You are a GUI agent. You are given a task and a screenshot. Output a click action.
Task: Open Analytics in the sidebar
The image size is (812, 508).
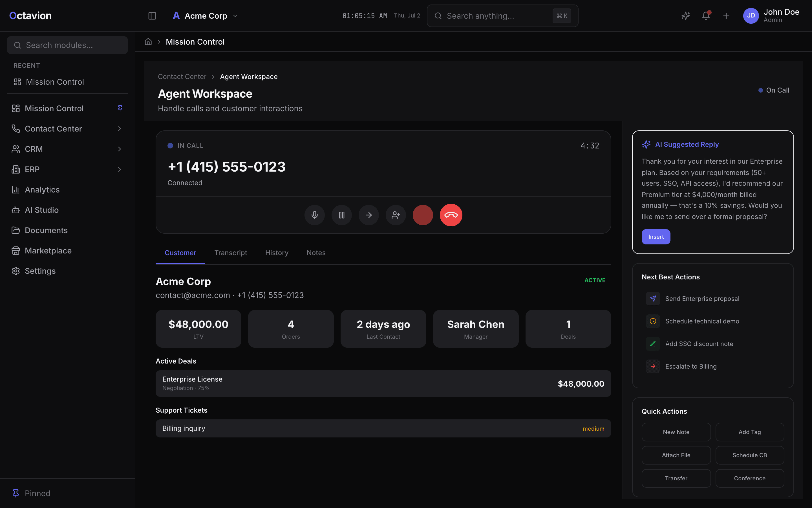click(x=67, y=189)
